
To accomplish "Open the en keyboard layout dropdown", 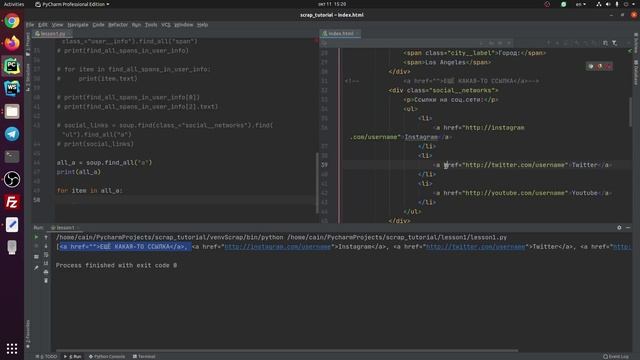I will [580, 4].
